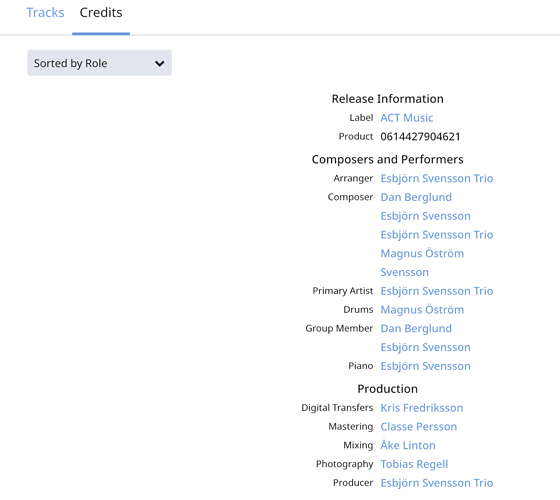Switch to the Tracks tab
560x500 pixels.
(x=45, y=12)
